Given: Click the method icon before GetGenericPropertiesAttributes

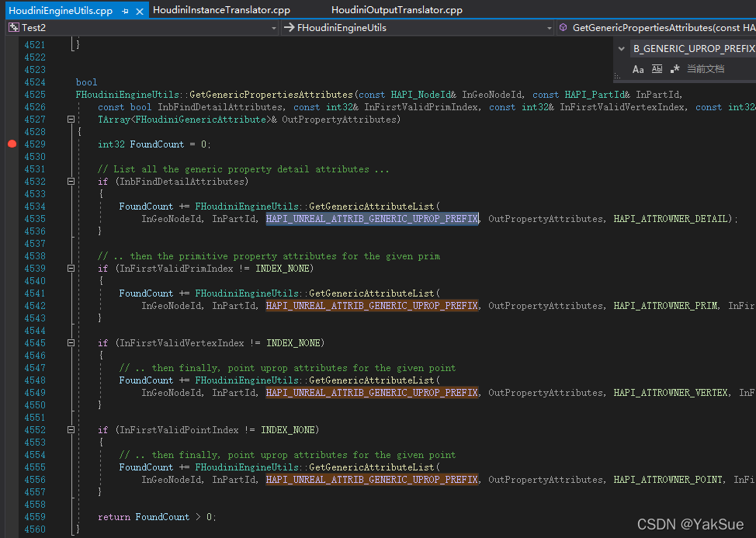Looking at the screenshot, I should [563, 27].
